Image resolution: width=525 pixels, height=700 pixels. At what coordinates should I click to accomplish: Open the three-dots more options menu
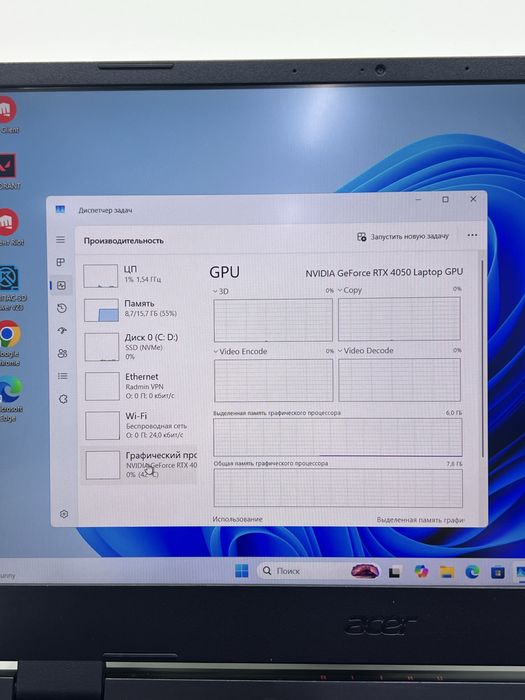472,235
